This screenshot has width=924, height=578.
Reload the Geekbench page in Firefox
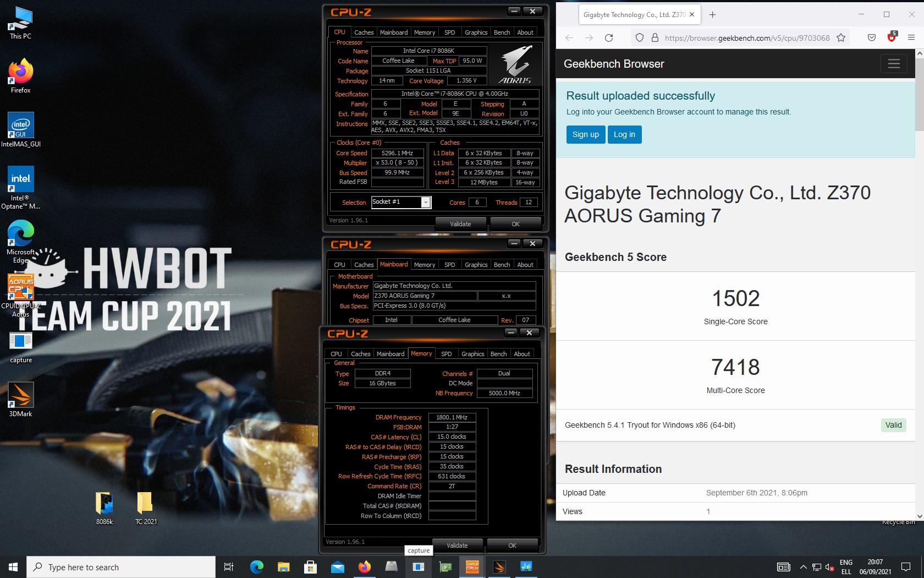609,38
